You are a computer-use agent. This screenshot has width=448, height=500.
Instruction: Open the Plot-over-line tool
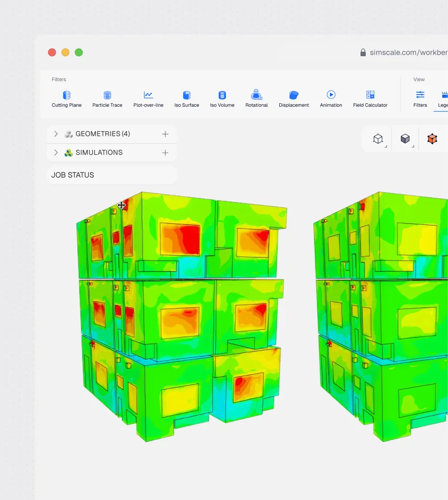pyautogui.click(x=149, y=99)
